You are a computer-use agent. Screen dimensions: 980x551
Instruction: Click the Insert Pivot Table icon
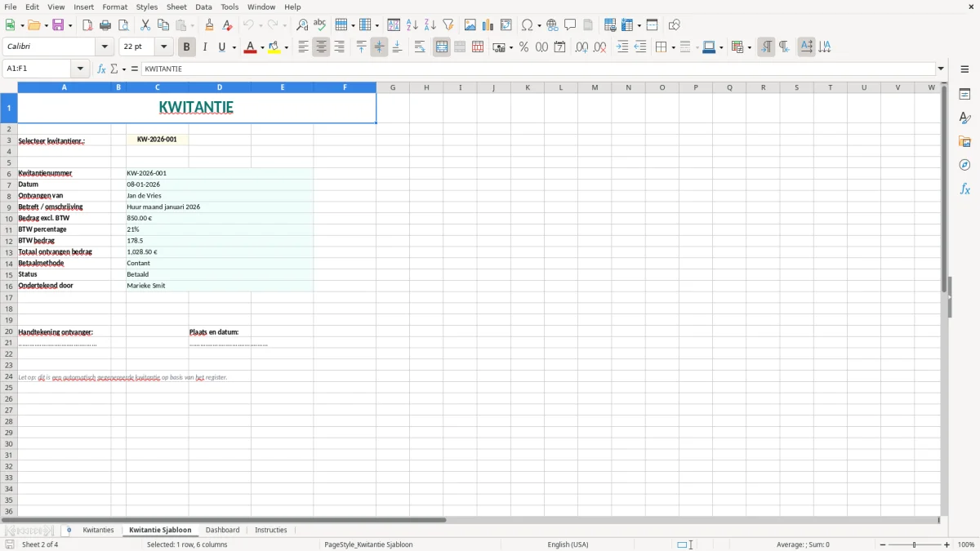click(506, 25)
